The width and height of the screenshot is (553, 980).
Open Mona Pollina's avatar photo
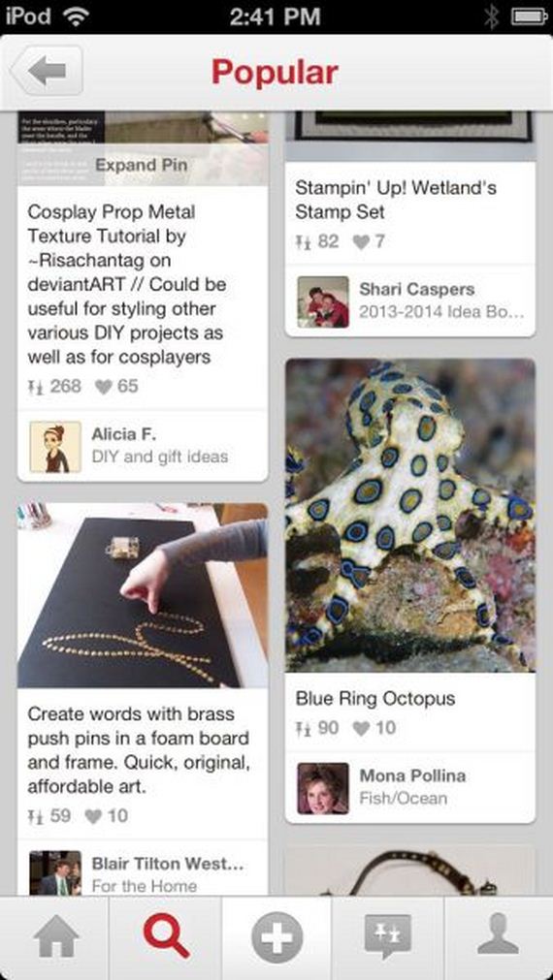click(323, 788)
